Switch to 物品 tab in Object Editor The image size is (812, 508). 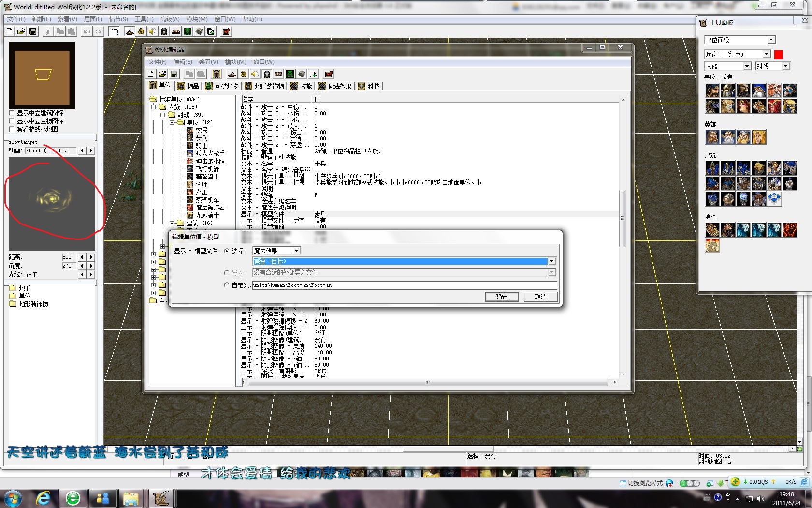(x=188, y=86)
